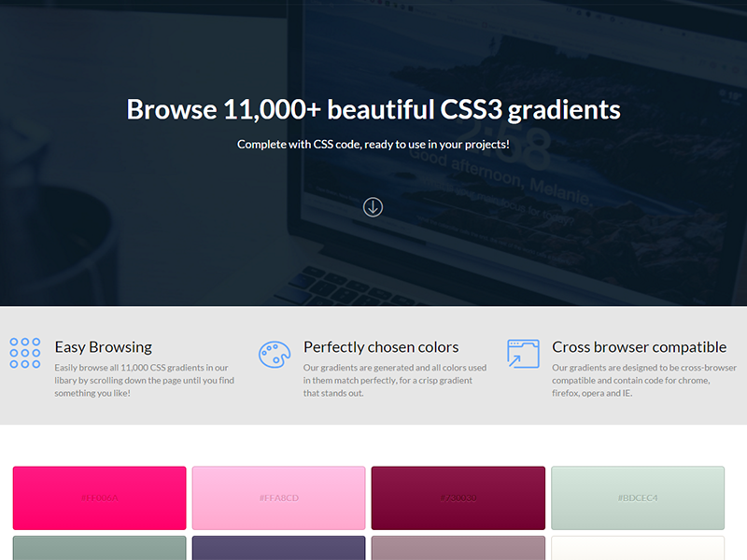747x560 pixels.
Task: Click the paragraph starting "Easily browse all 11,000"
Action: (x=145, y=380)
